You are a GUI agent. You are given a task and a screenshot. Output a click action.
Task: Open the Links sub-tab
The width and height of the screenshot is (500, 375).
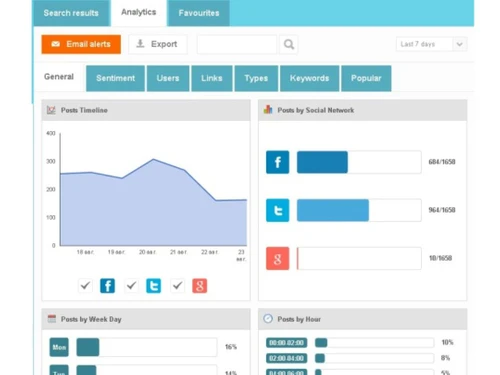(x=212, y=78)
